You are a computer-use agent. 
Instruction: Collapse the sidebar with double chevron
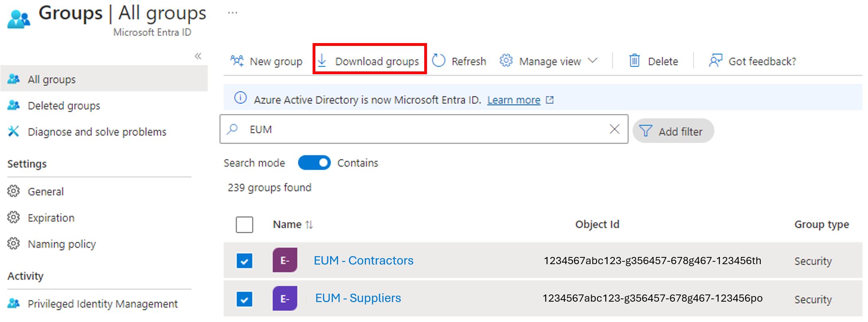click(x=198, y=56)
